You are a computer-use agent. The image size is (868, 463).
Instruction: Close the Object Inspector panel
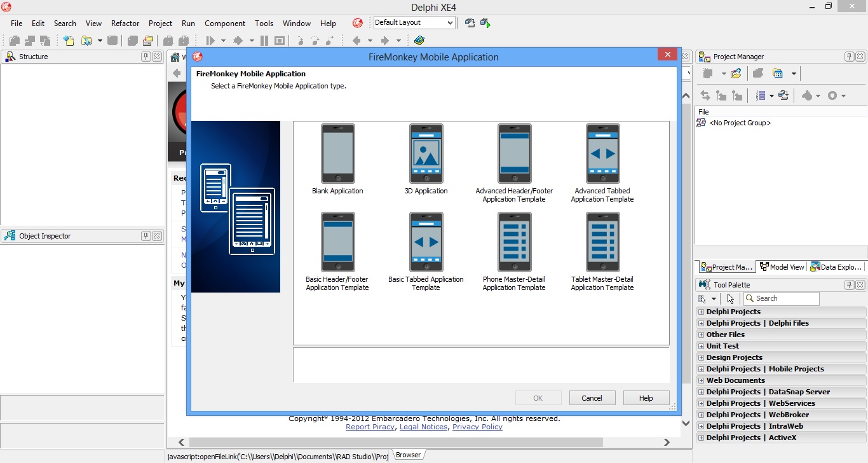[x=156, y=236]
